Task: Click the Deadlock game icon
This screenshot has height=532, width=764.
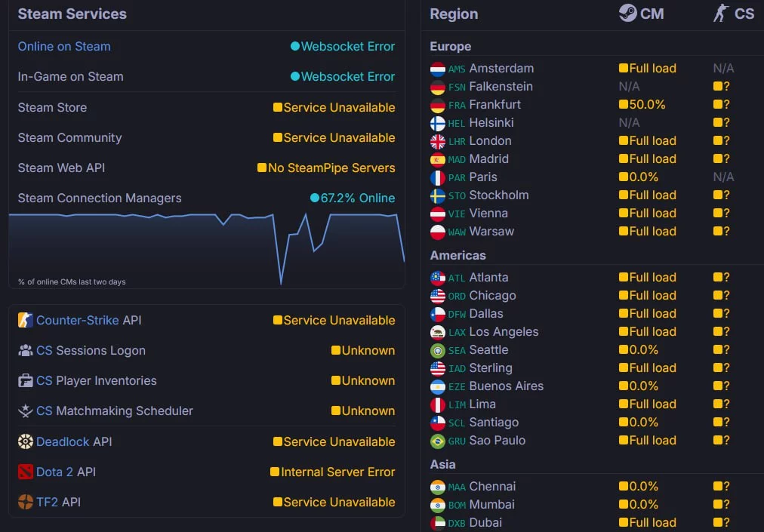Action: [x=26, y=441]
